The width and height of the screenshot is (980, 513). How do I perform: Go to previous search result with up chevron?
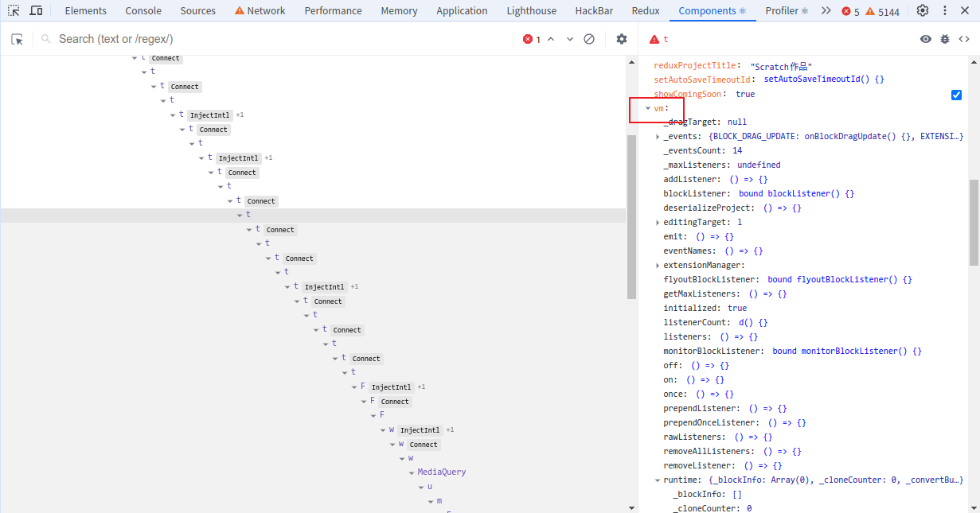[x=551, y=38]
